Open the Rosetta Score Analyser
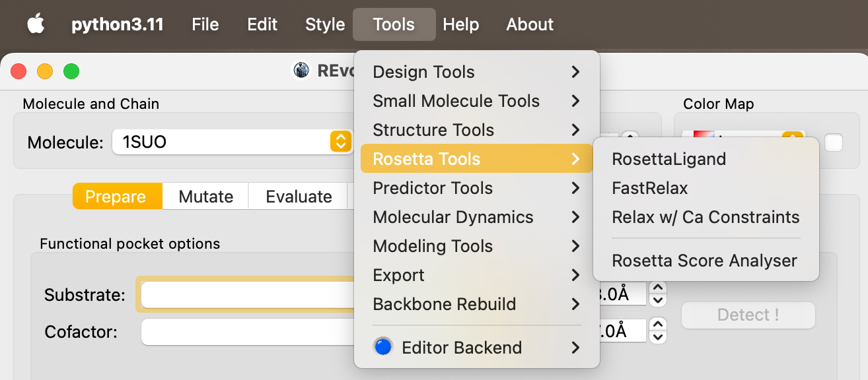This screenshot has height=380, width=868. coord(706,261)
